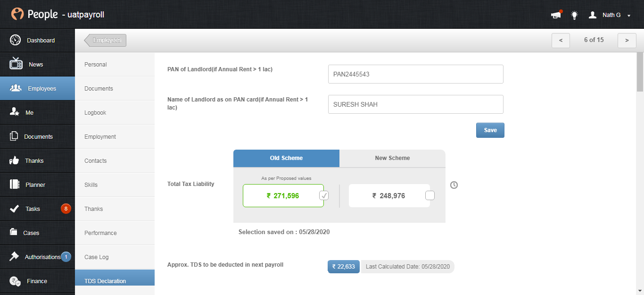Click the scrollbar down arrow
Image resolution: width=644 pixels, height=295 pixels.
tap(640, 291)
